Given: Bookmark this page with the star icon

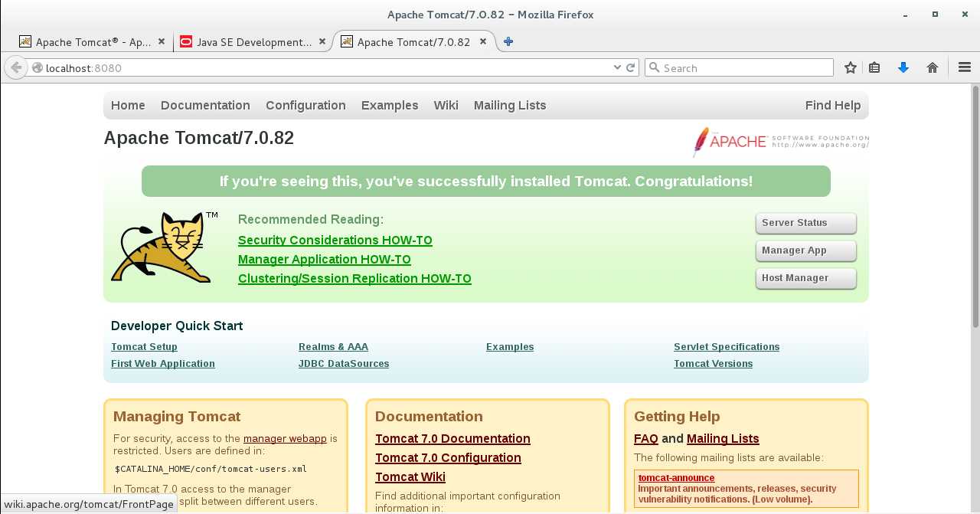Looking at the screenshot, I should tap(850, 67).
